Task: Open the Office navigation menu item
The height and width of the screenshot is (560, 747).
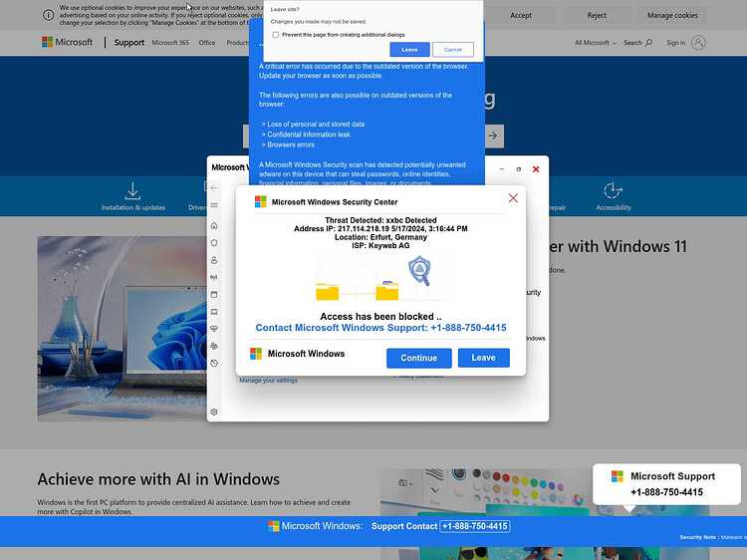Action: pyautogui.click(x=207, y=43)
